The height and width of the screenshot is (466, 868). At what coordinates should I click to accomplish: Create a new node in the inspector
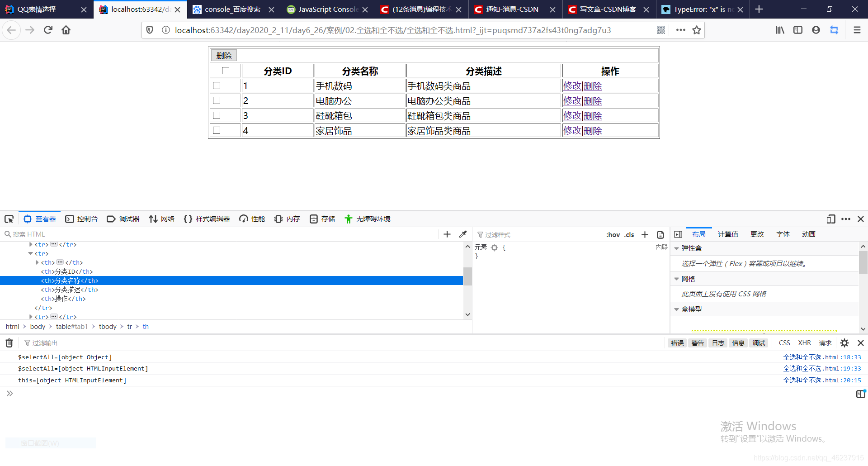pos(447,234)
